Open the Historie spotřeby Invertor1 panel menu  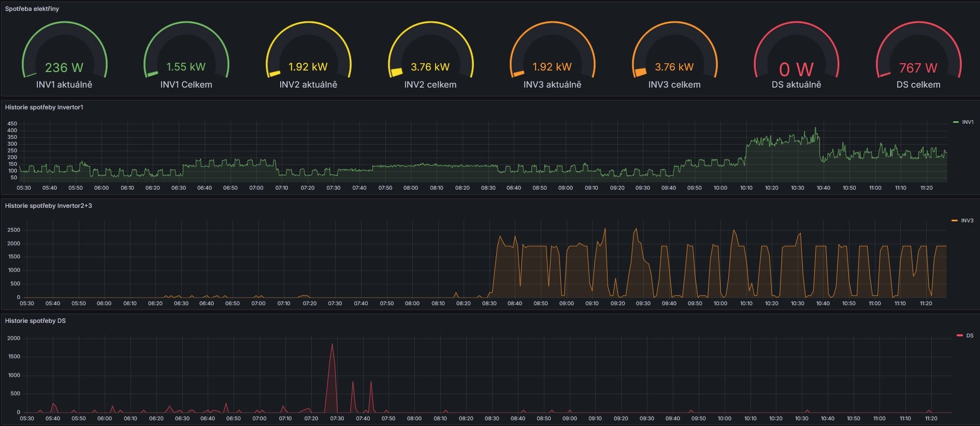pyautogui.click(x=44, y=107)
